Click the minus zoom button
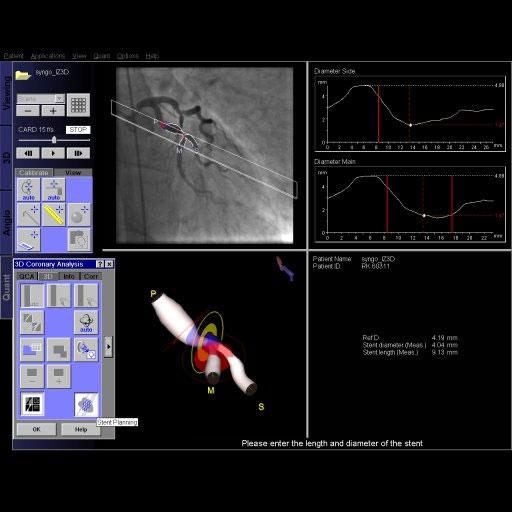The width and height of the screenshot is (512, 512). pos(28,111)
